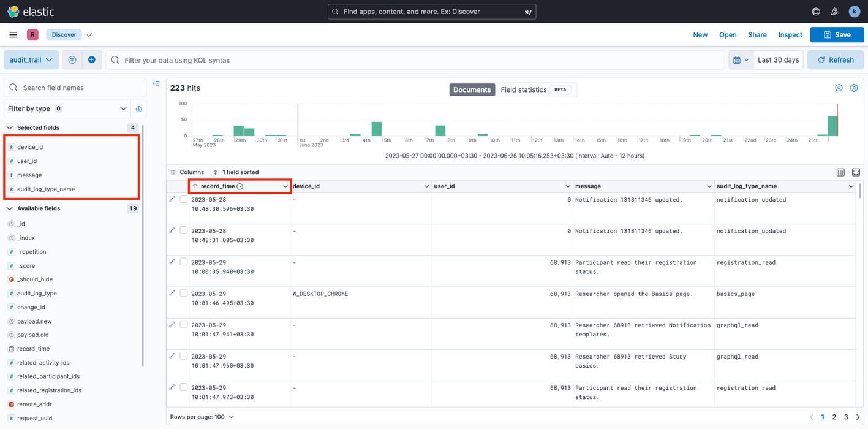Image resolution: width=868 pixels, height=429 pixels.
Task: Open the message column header menu
Action: (709, 186)
